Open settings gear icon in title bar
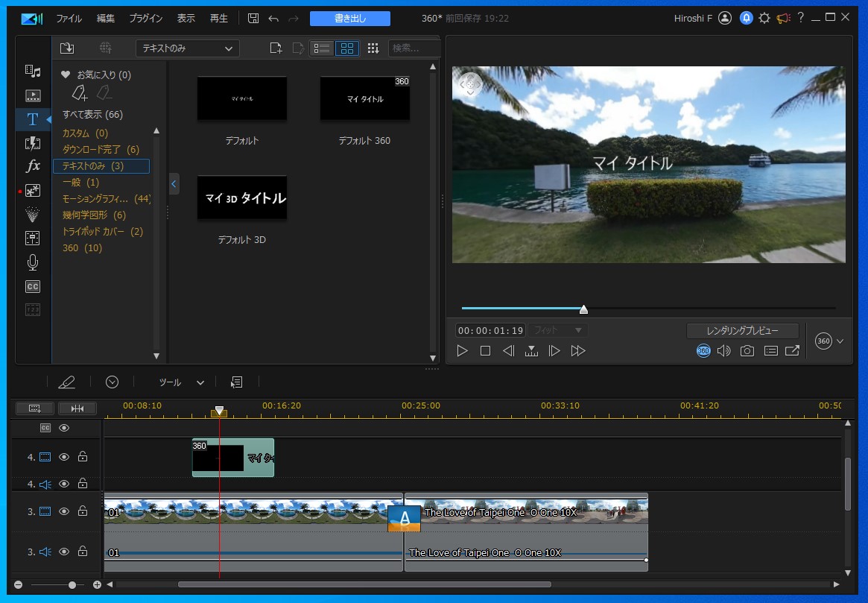 764,19
